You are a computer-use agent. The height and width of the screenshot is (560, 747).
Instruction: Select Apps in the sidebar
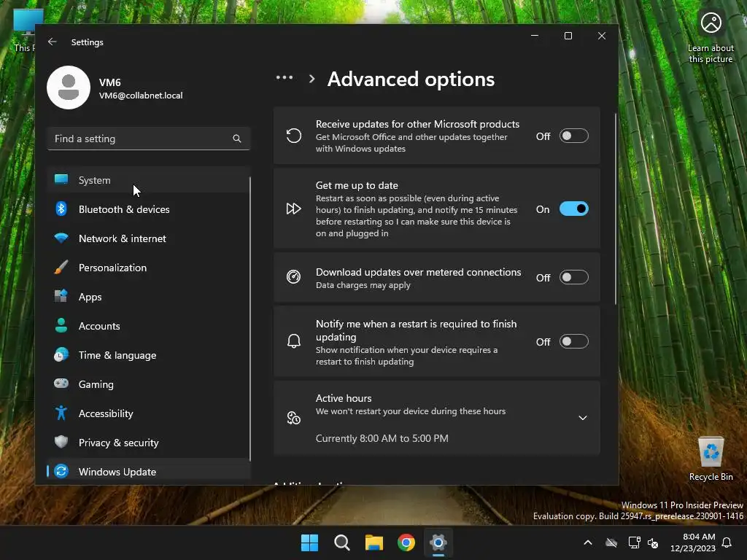tap(149, 297)
